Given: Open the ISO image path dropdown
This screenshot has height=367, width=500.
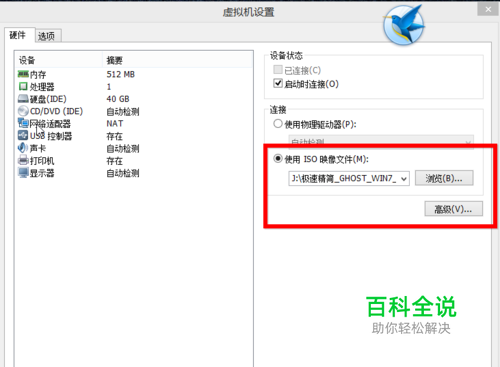Looking at the screenshot, I should [x=404, y=179].
